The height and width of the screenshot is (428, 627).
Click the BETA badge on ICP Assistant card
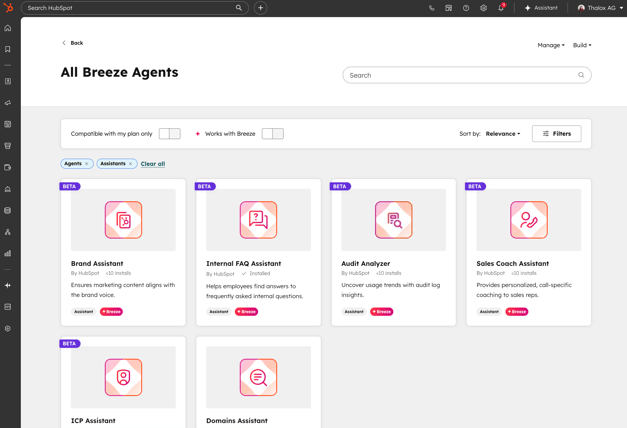point(70,344)
